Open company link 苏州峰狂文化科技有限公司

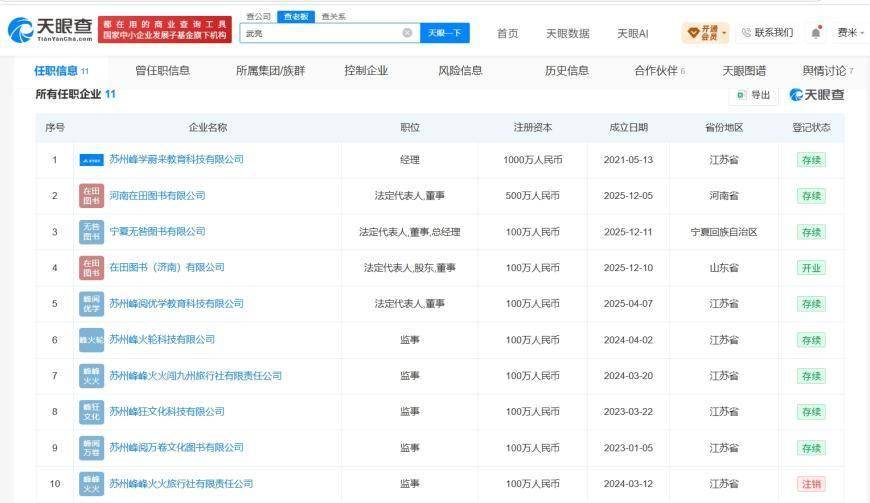(167, 411)
